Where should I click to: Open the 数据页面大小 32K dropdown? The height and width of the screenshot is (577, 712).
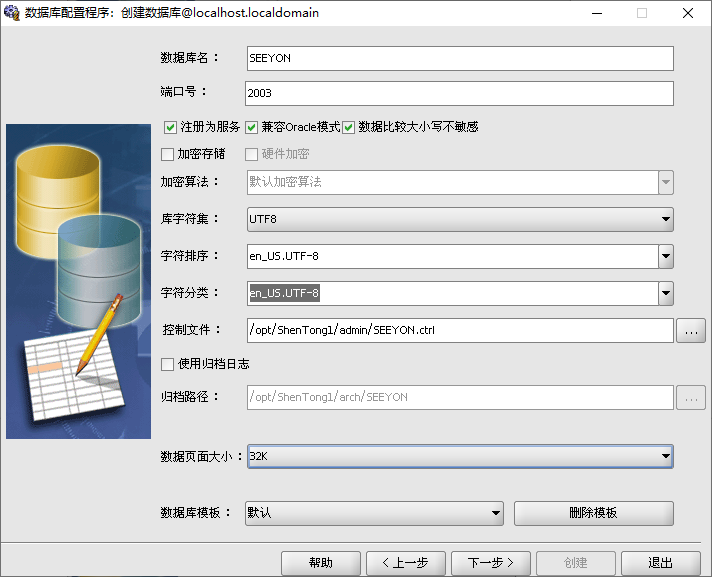click(x=459, y=456)
